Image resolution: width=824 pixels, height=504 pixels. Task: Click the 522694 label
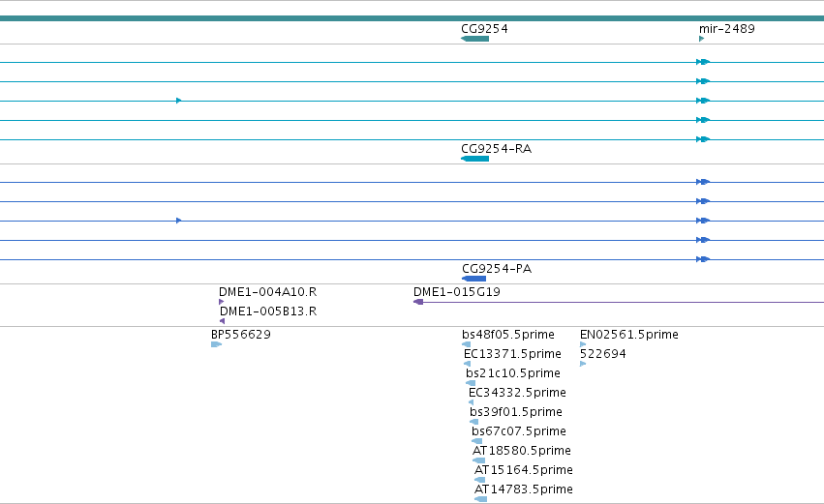click(603, 354)
